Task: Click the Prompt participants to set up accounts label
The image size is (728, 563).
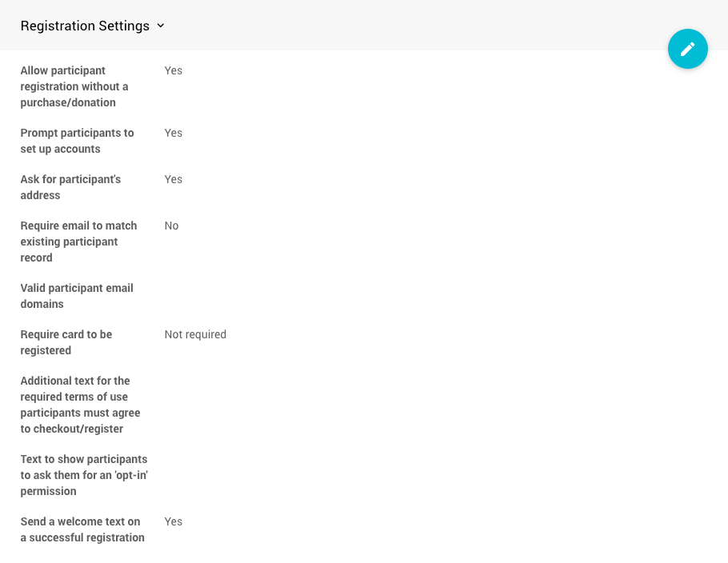Action: click(x=77, y=141)
